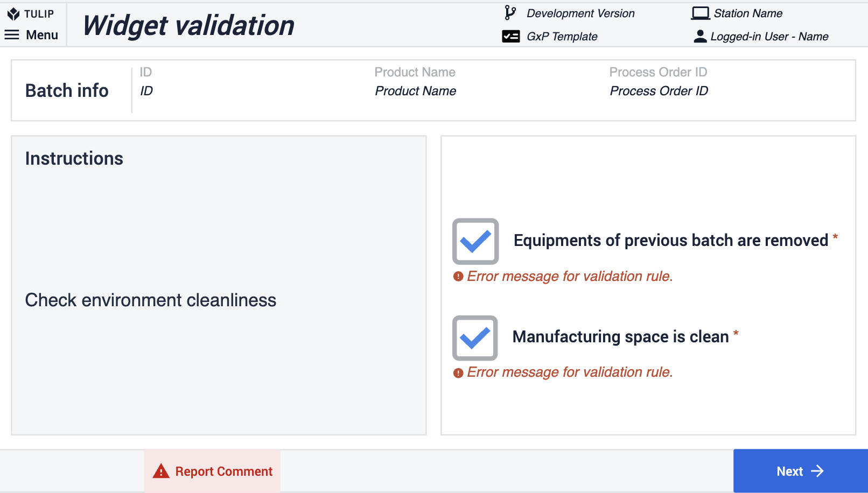Click the GxP Template checklist icon
Viewport: 868px width, 493px height.
[511, 36]
